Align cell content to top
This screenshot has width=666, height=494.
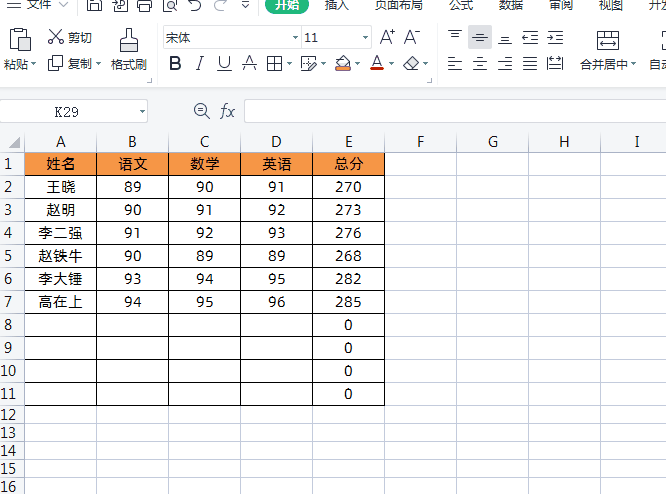click(455, 37)
